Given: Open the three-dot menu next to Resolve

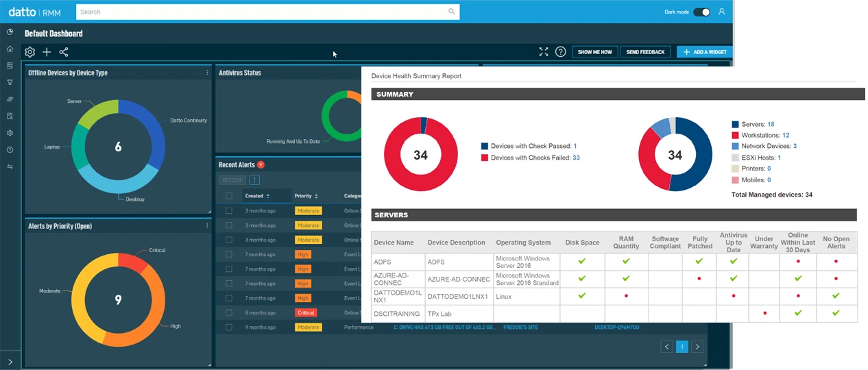Looking at the screenshot, I should [x=254, y=180].
